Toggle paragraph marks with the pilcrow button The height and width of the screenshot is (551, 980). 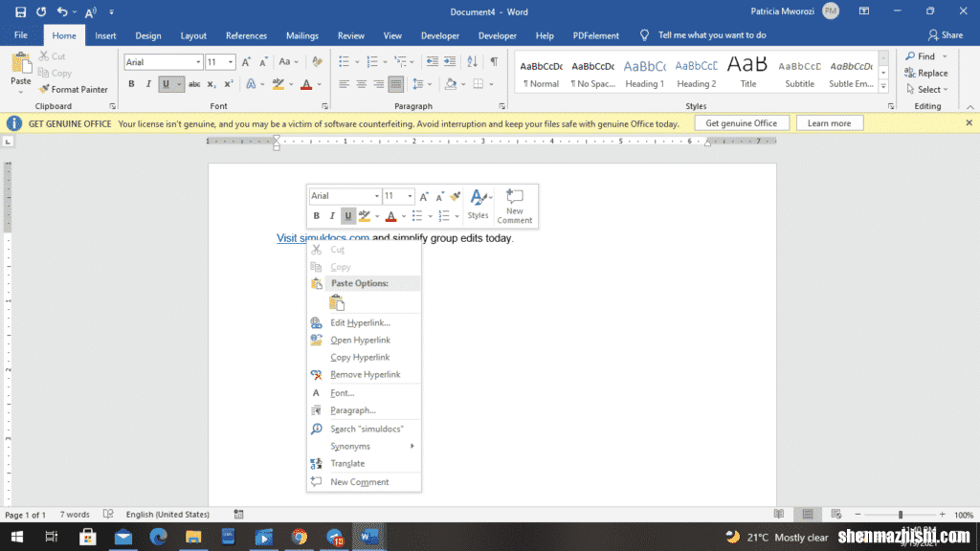495,61
